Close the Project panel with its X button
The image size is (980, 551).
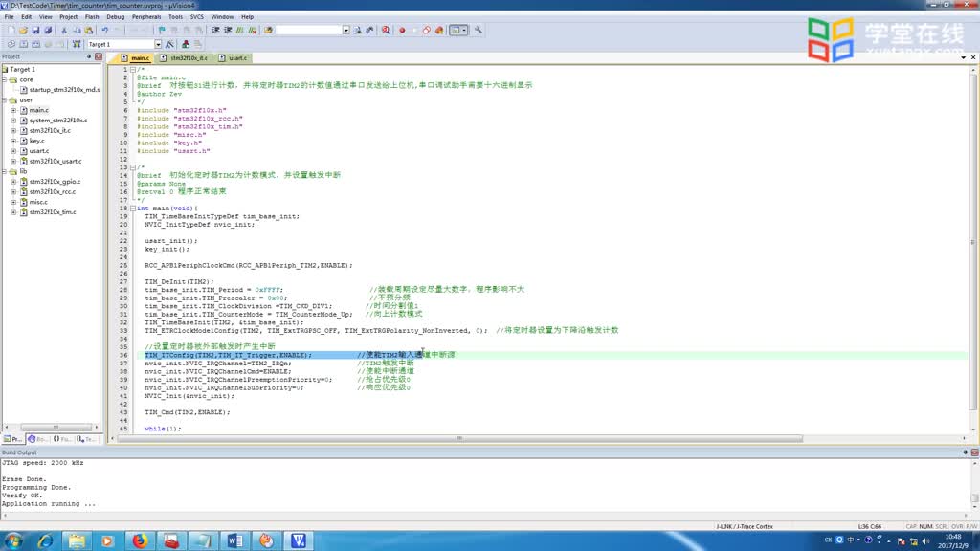tap(99, 56)
